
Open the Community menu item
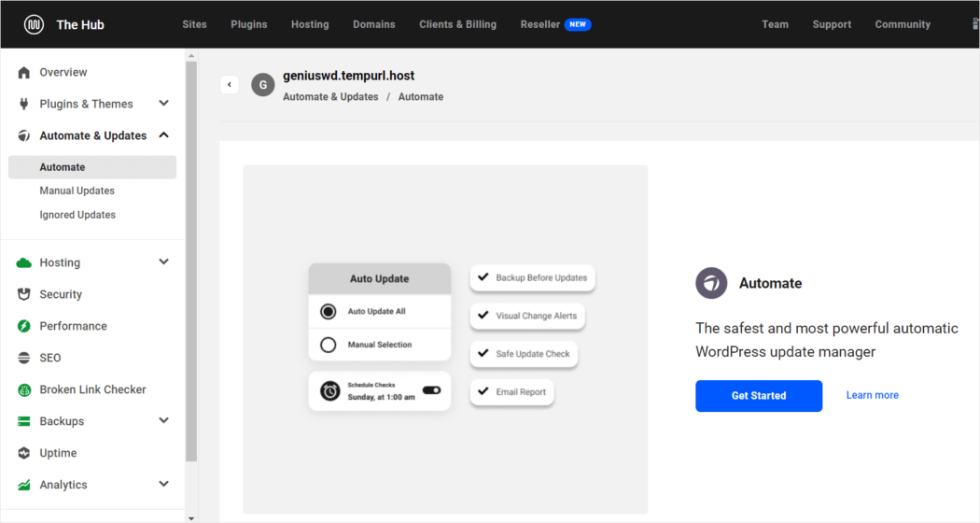[x=903, y=24]
